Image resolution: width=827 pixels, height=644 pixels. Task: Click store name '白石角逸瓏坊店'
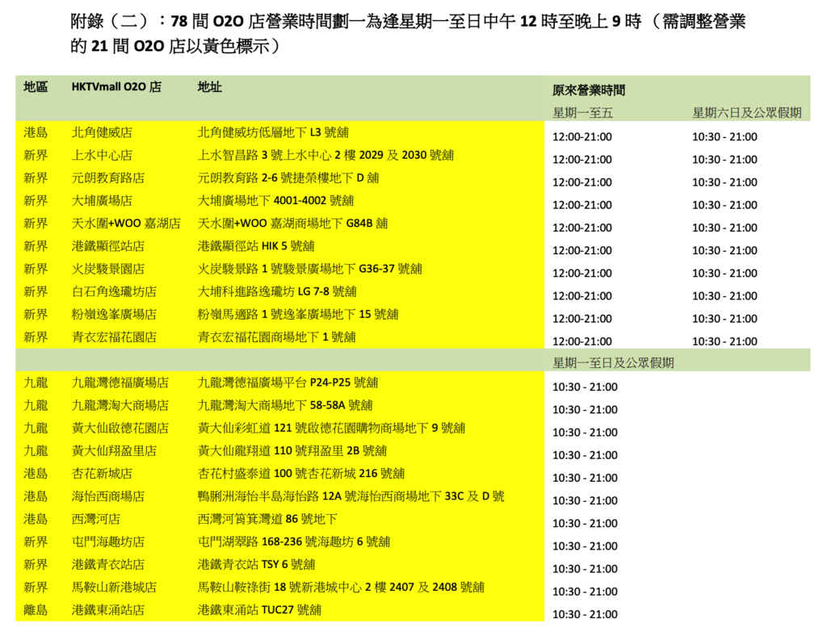(x=114, y=291)
